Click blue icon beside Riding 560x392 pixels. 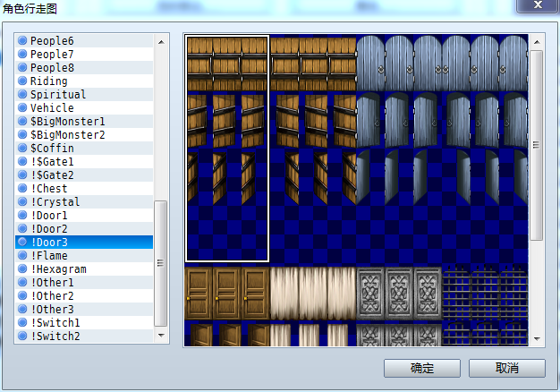[22, 81]
